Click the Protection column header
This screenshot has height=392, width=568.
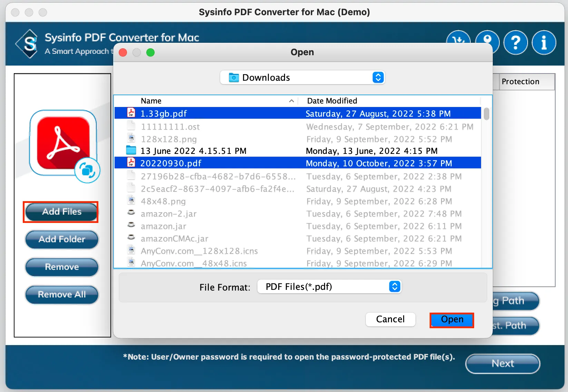tap(527, 82)
